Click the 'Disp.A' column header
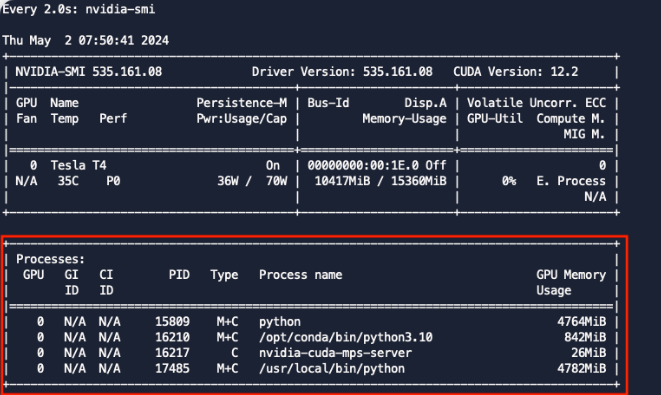Image resolution: width=661 pixels, height=395 pixels. (425, 103)
